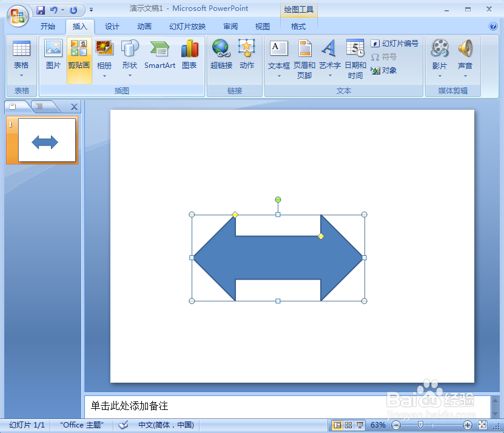Expand the 声音 dropdown arrow
Viewport: 504px width, 433px height.
point(465,76)
